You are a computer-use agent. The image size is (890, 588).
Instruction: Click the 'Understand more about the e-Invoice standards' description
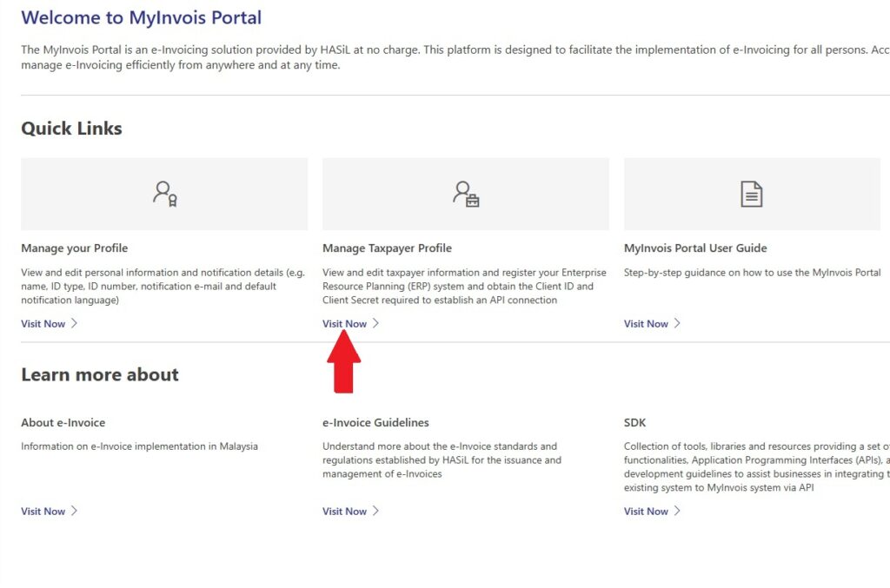point(442,460)
